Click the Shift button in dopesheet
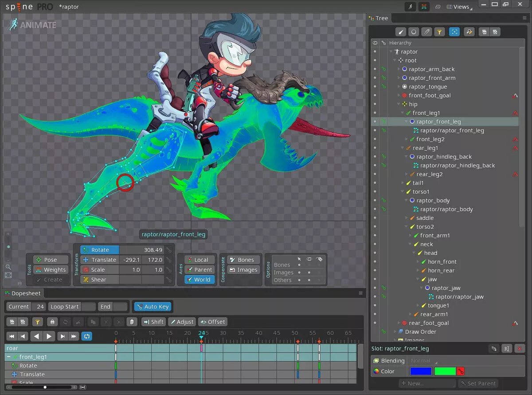Viewport: 532px width, 395px height. (153, 322)
